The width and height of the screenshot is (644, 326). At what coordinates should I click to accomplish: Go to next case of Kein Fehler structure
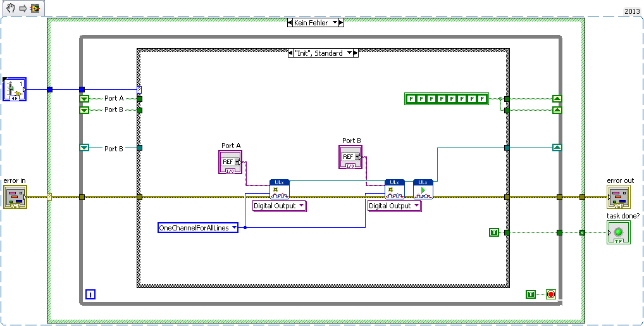click(341, 23)
